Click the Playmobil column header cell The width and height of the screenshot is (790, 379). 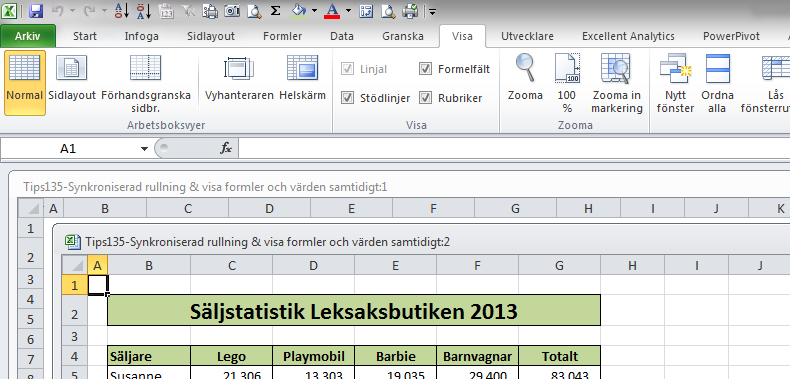point(313,356)
